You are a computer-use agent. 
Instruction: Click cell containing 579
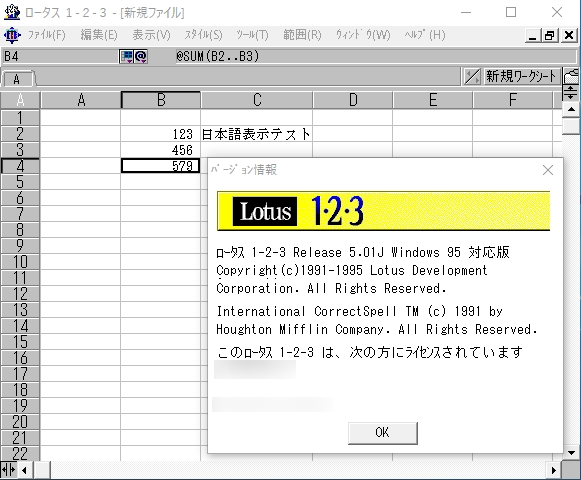pyautogui.click(x=160, y=166)
